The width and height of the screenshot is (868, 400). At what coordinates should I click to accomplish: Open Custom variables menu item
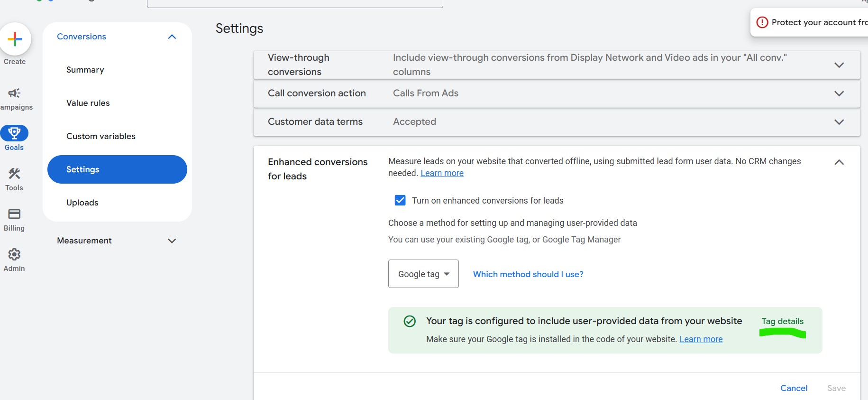[x=101, y=136]
